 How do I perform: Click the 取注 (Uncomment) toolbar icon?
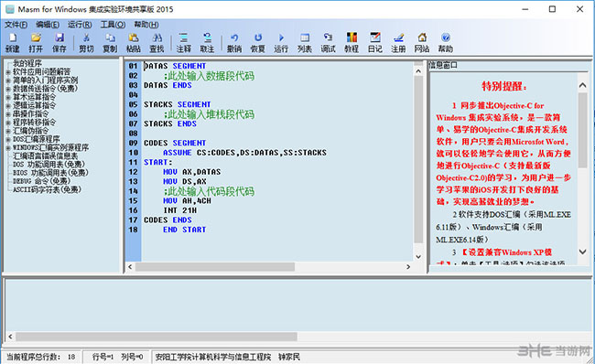pyautogui.click(x=207, y=42)
